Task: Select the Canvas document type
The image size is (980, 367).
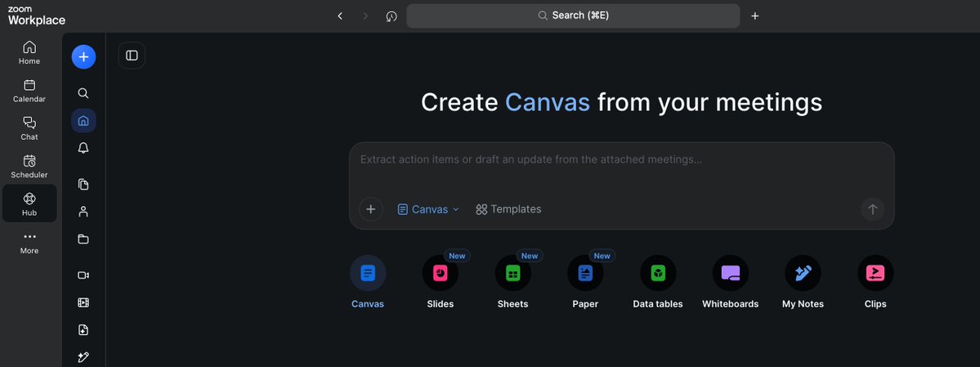Action: [368, 282]
